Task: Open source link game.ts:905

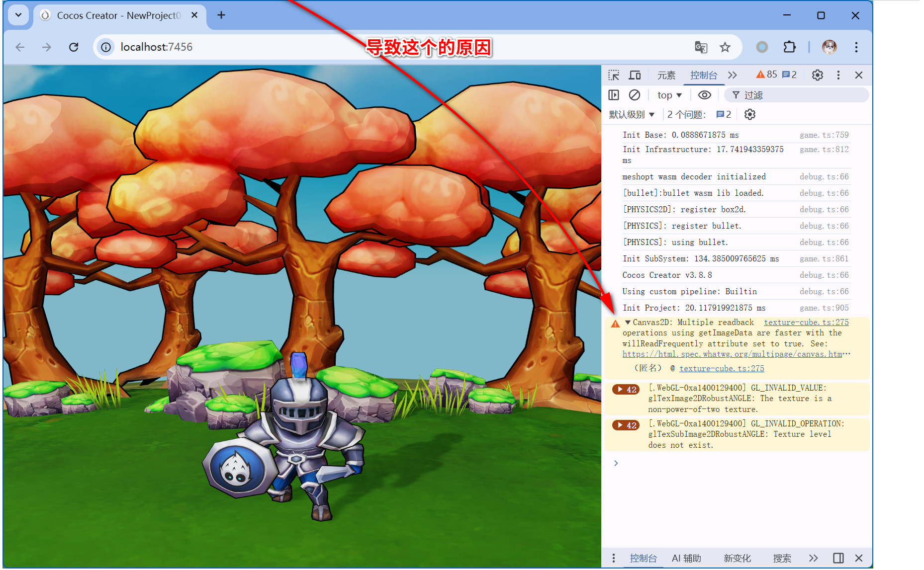Action: pyautogui.click(x=824, y=308)
